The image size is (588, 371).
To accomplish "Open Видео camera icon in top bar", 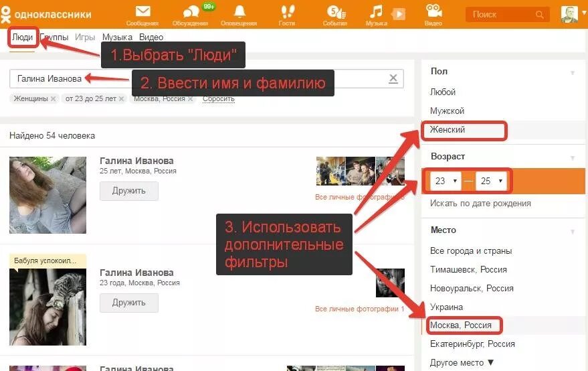I will point(434,11).
